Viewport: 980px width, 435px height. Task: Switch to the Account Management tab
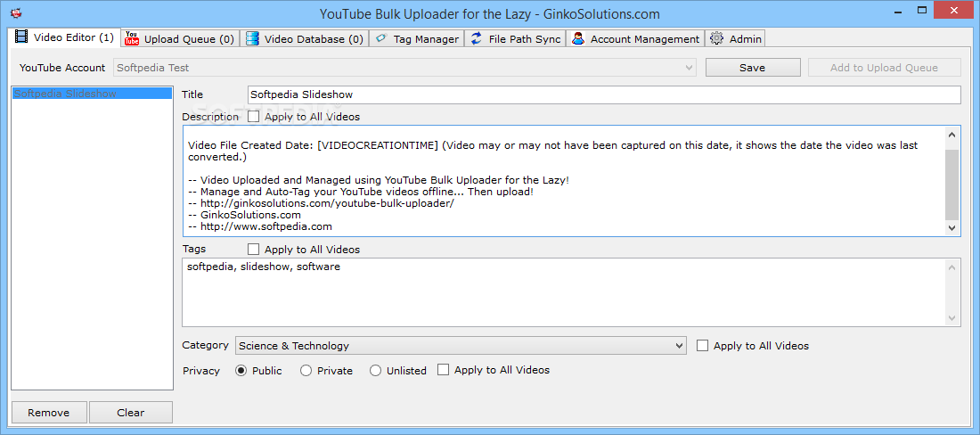coord(635,38)
